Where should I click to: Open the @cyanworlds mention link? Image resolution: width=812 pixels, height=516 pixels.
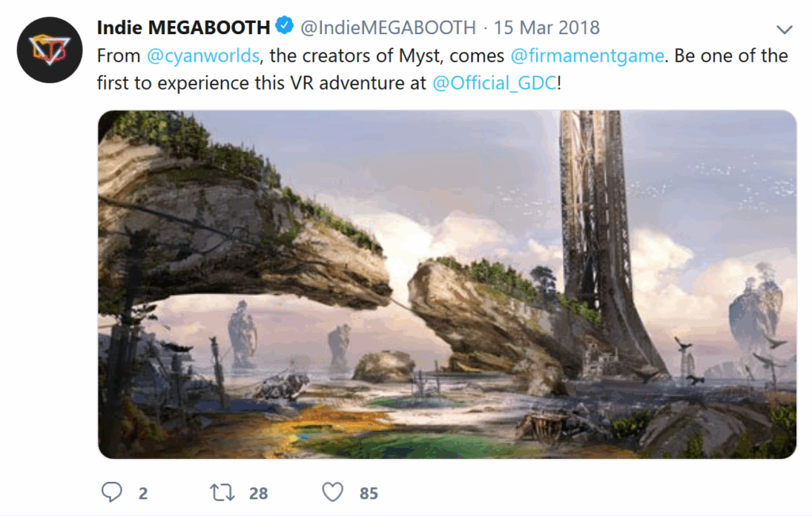pyautogui.click(x=203, y=56)
